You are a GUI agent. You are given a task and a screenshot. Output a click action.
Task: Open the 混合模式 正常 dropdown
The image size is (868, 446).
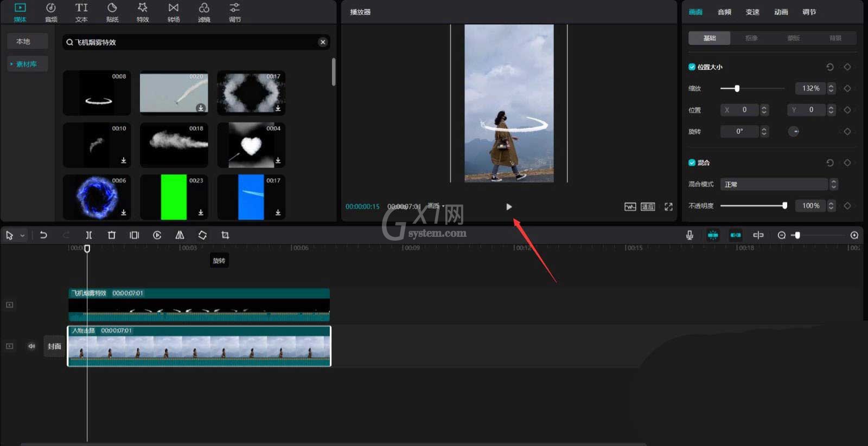[779, 184]
